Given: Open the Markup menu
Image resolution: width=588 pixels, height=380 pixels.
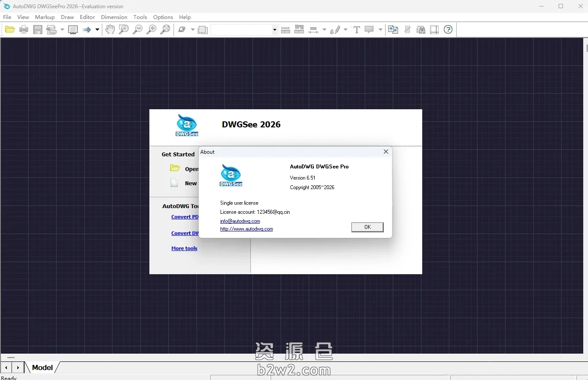Looking at the screenshot, I should click(x=45, y=17).
